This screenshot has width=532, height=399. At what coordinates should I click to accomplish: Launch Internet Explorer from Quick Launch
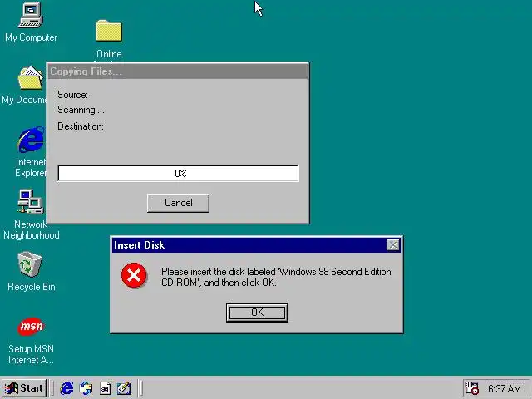(x=66, y=388)
